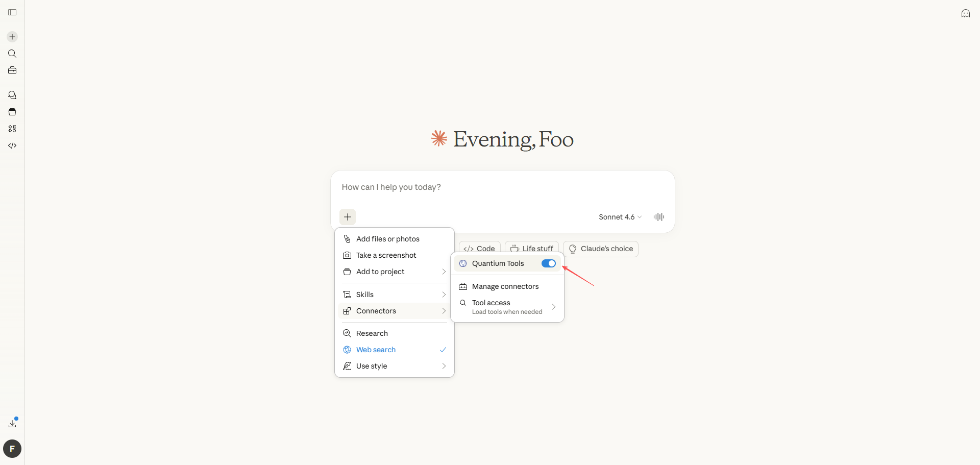Image resolution: width=980 pixels, height=465 pixels.
Task: Click the download icon with blue dot
Action: click(13, 423)
